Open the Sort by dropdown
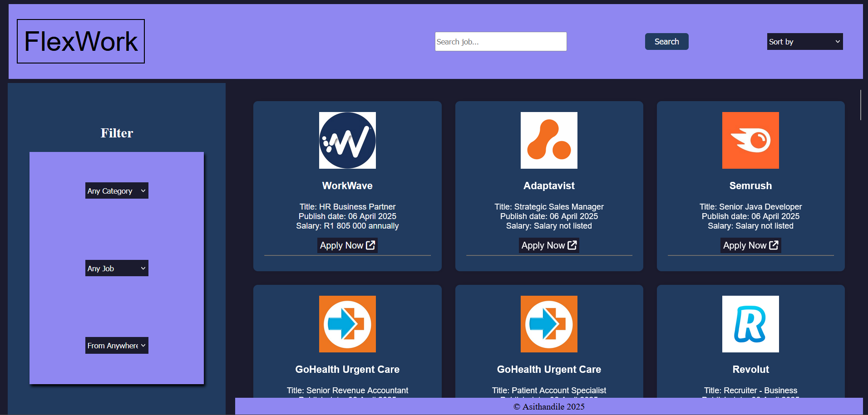The image size is (868, 415). point(804,42)
